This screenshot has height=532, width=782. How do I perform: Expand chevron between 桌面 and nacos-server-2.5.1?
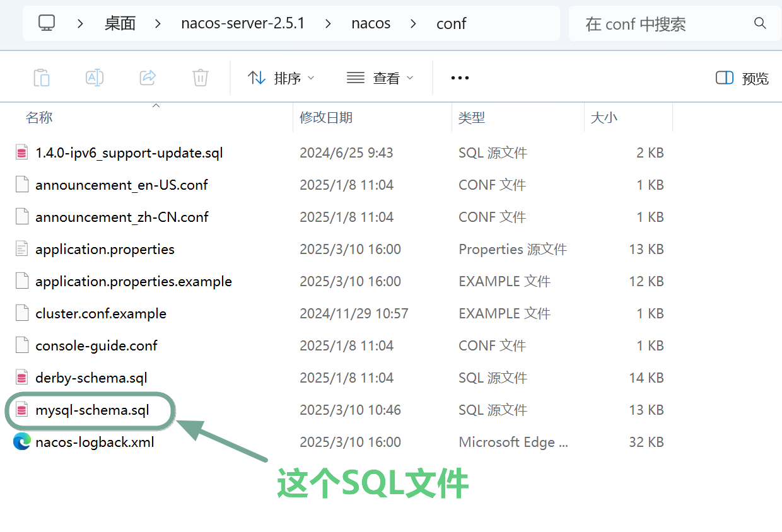tap(158, 24)
